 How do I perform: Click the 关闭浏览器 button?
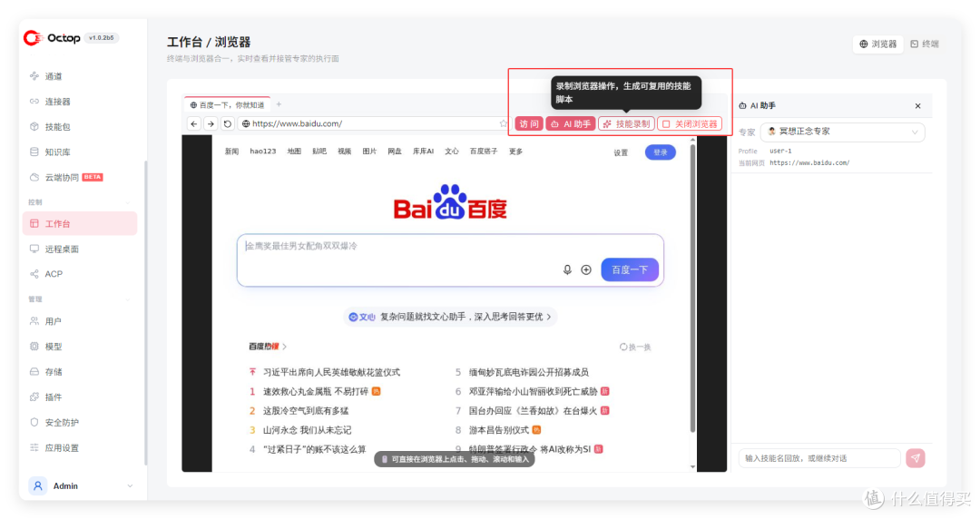click(x=690, y=123)
